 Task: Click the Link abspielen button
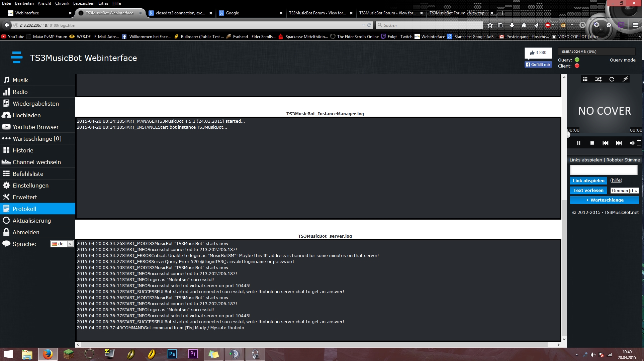click(x=588, y=180)
